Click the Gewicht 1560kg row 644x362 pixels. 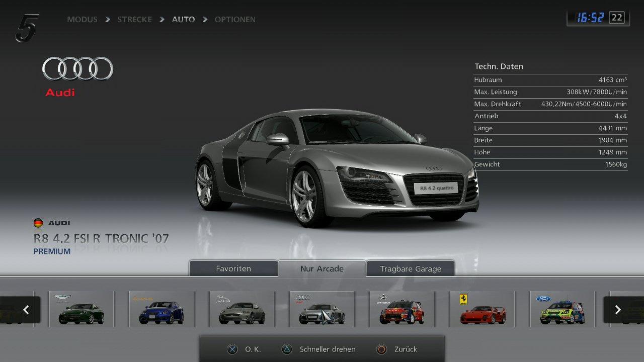pos(550,164)
